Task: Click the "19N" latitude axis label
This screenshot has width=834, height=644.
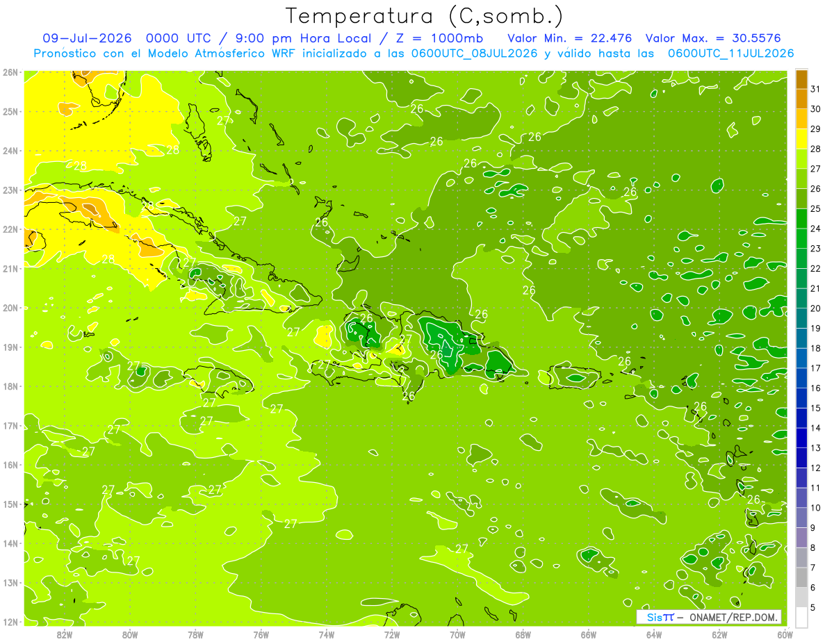Action: pyautogui.click(x=10, y=347)
